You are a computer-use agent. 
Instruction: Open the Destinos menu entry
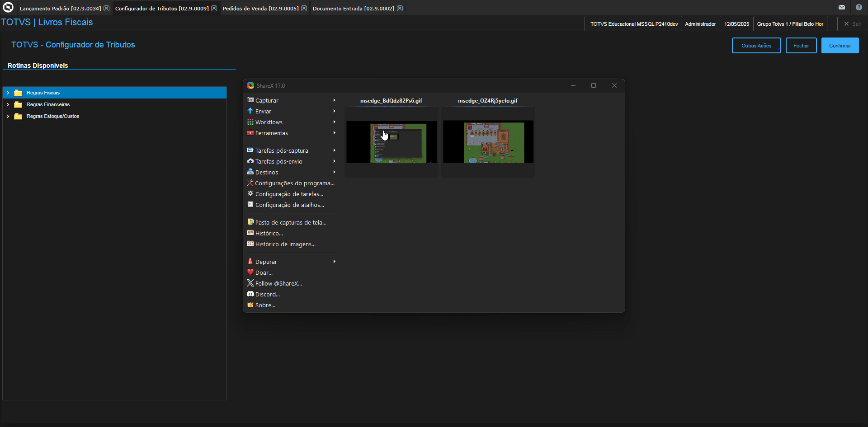click(292, 172)
